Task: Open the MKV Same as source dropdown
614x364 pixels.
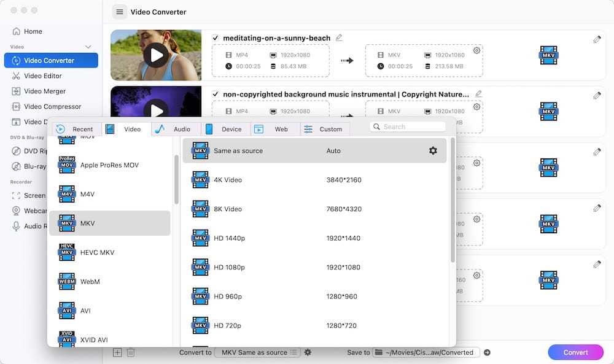Action: pyautogui.click(x=258, y=352)
